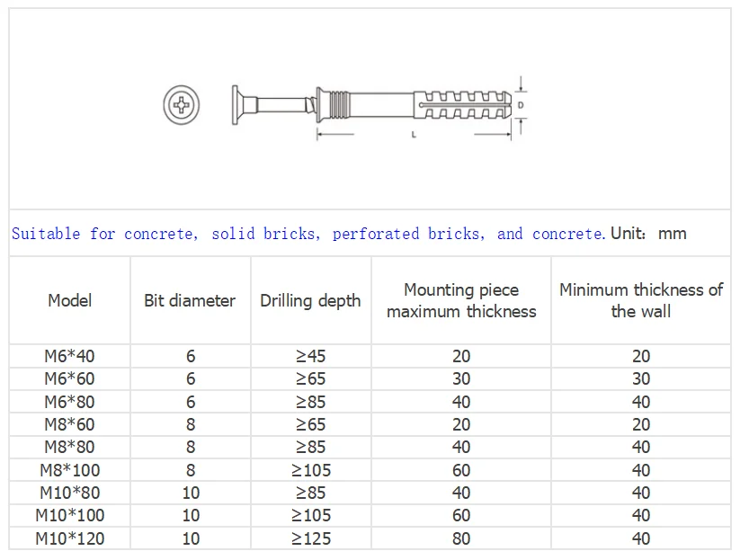The image size is (740, 560).
Task: Click the Phillips screw head top-view icon
Action: coord(183,105)
